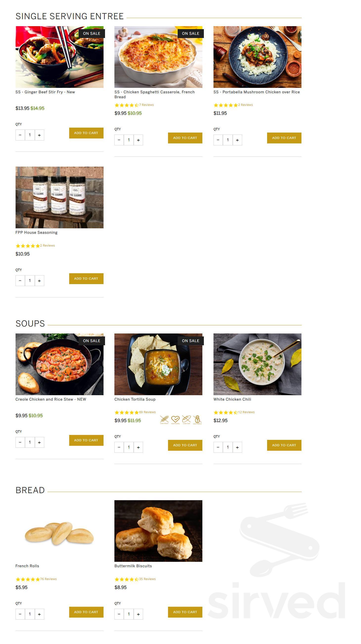
Task: Add Chicken Tortilla Soup to cart
Action: pyautogui.click(x=185, y=445)
